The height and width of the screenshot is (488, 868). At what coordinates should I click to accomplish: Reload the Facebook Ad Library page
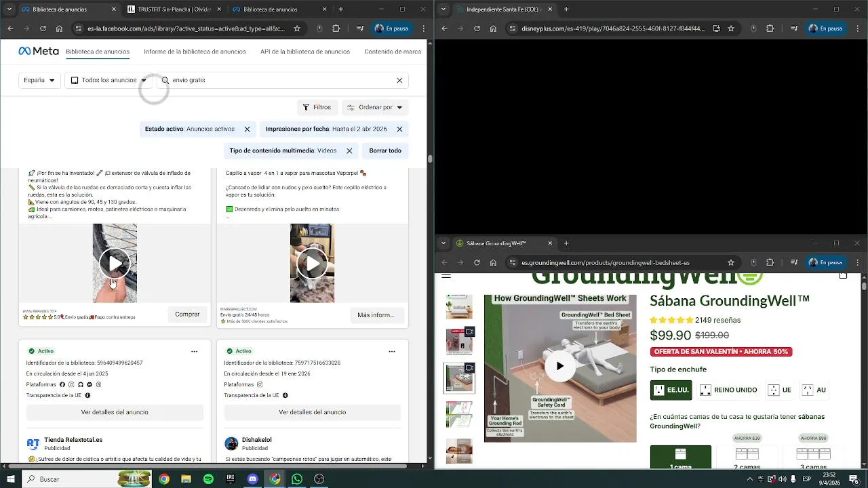point(43,28)
